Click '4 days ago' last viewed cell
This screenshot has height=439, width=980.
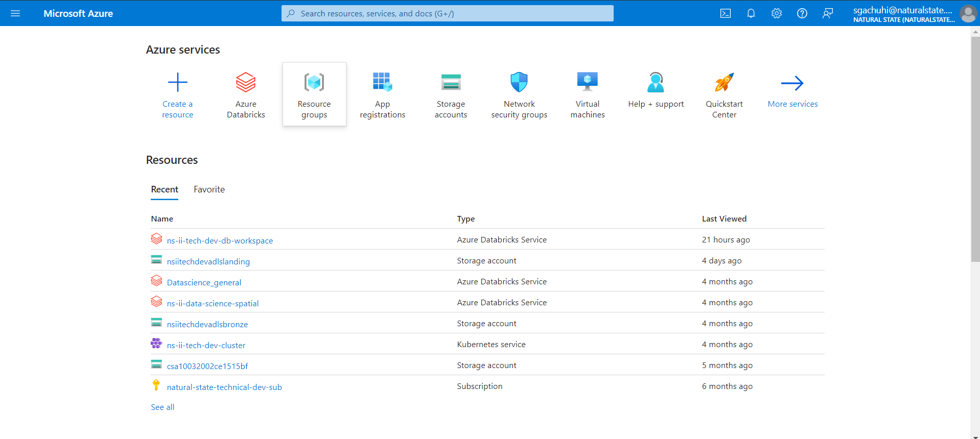click(721, 260)
